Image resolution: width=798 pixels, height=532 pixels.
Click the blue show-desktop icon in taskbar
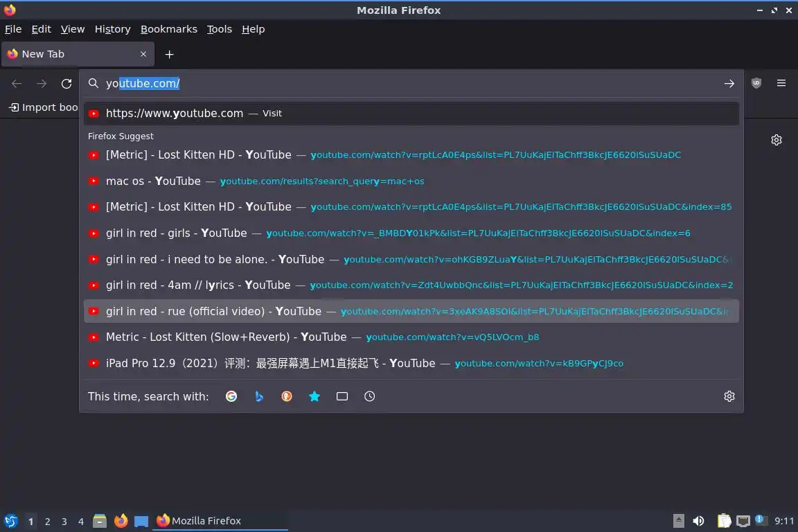(141, 522)
